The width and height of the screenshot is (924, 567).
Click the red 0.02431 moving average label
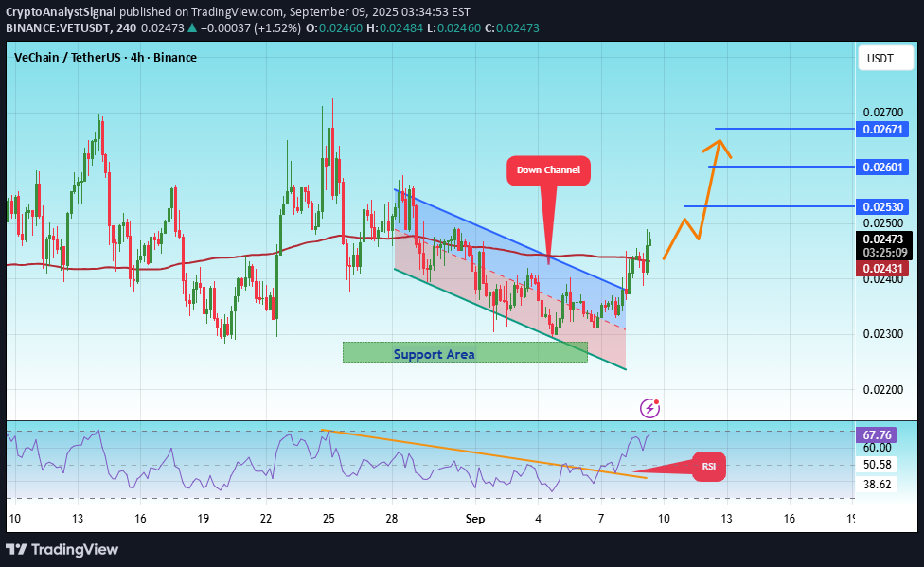882,269
